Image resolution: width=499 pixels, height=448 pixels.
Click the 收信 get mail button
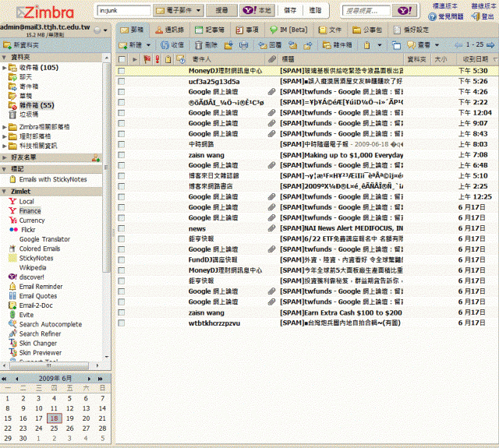172,45
